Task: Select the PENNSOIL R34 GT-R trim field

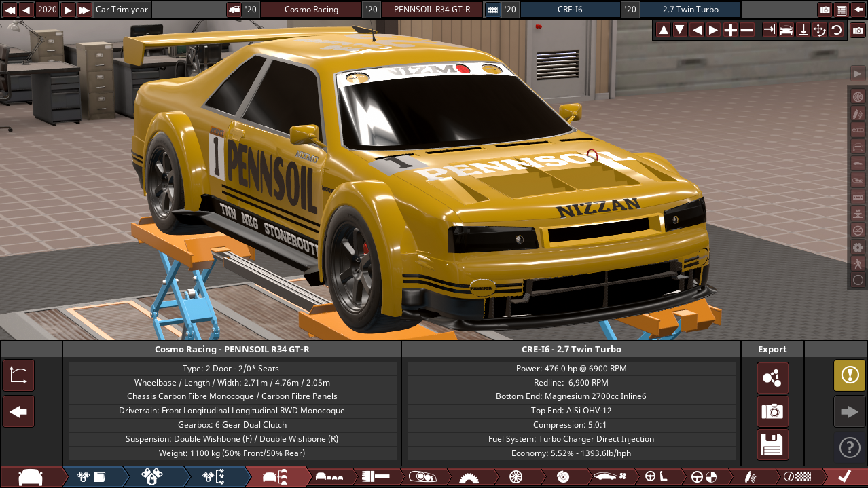Action: (432, 10)
